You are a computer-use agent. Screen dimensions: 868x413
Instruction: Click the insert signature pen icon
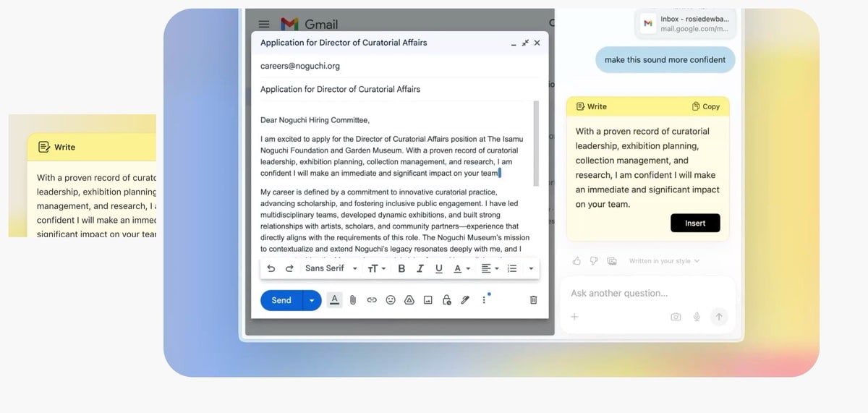(465, 300)
